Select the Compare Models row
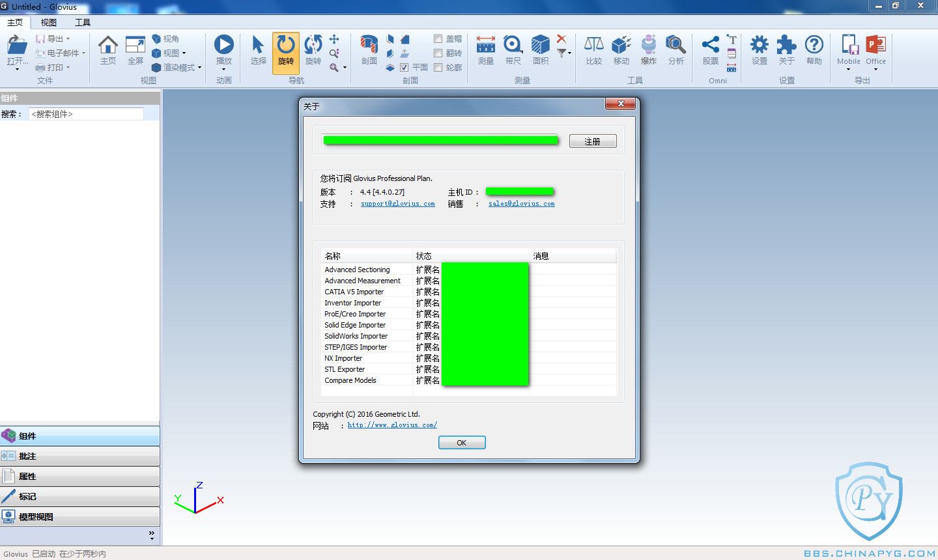 coord(468,380)
